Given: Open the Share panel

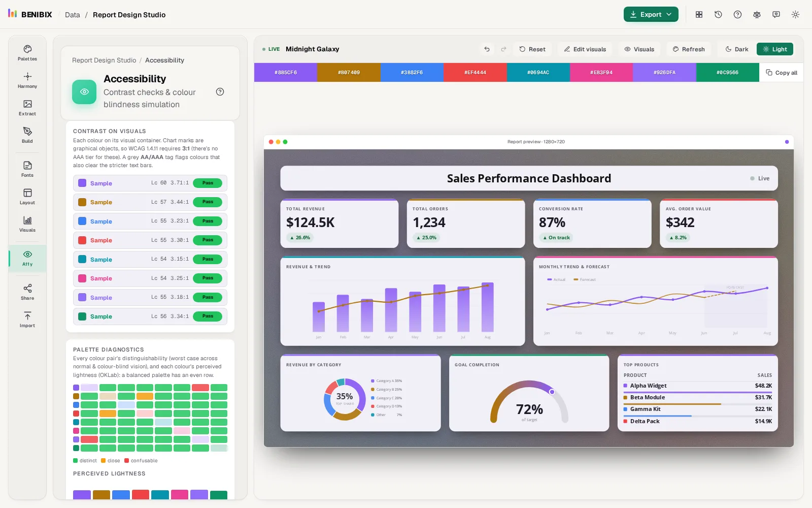Looking at the screenshot, I should [x=27, y=292].
